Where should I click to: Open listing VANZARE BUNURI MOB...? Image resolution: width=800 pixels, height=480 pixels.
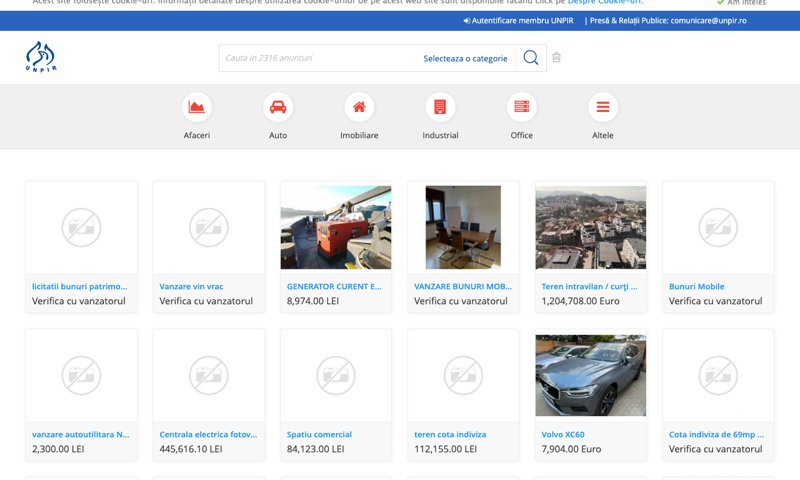(463, 287)
